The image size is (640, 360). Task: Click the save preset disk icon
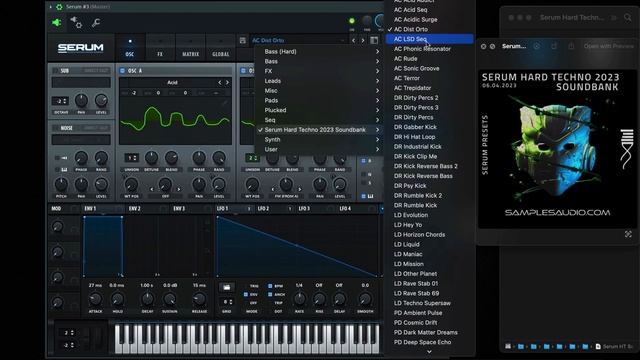point(242,40)
